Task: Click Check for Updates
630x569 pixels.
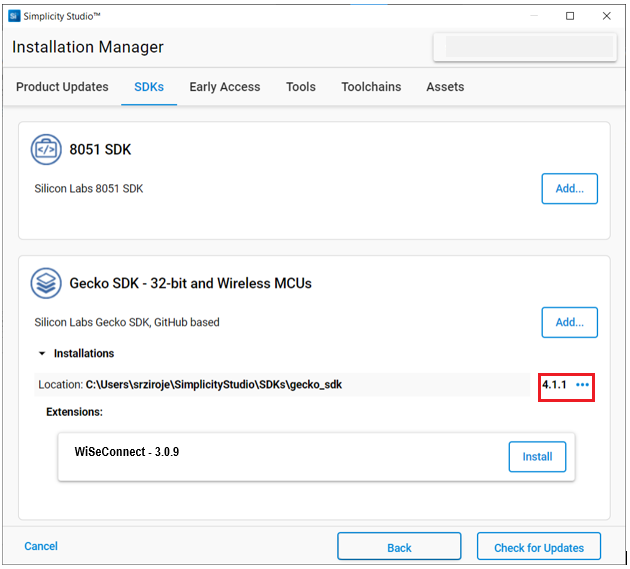Action: coord(539,546)
